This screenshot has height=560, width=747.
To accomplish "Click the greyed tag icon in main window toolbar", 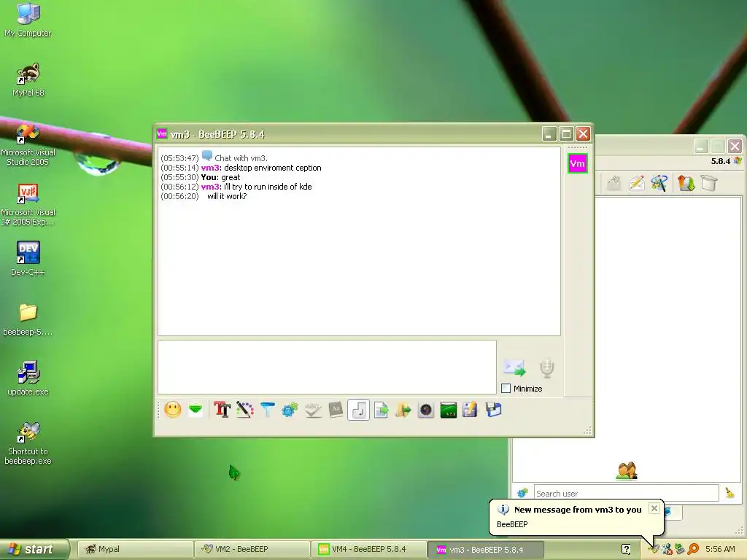I will pos(614,183).
